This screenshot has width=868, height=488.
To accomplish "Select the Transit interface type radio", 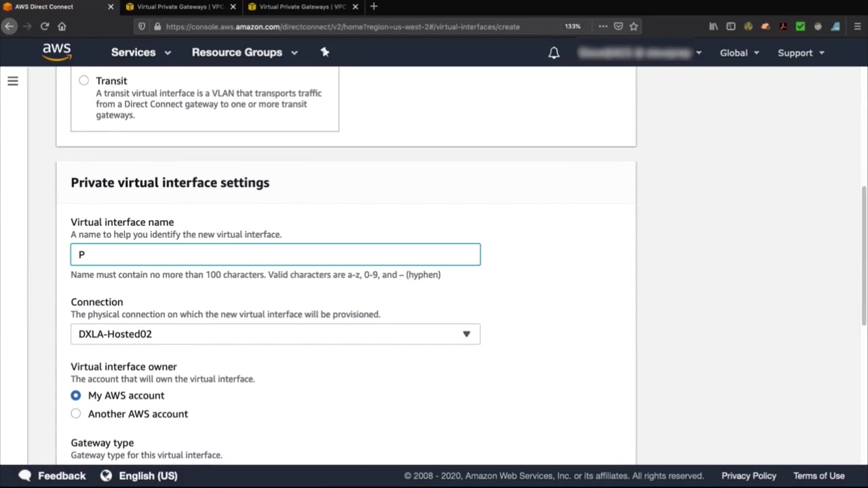I will click(x=83, y=81).
